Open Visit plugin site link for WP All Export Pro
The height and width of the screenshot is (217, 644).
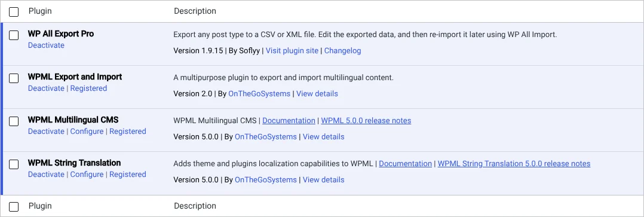click(292, 51)
